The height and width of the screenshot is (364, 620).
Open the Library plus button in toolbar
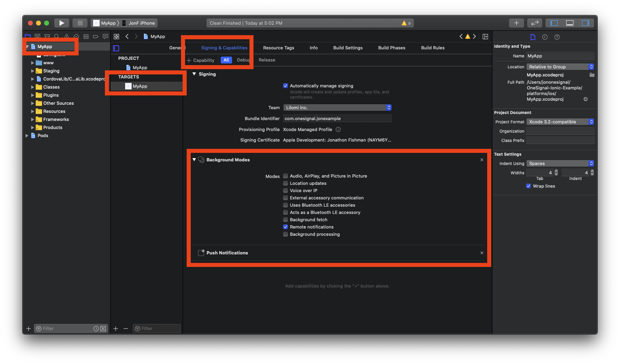pos(516,23)
